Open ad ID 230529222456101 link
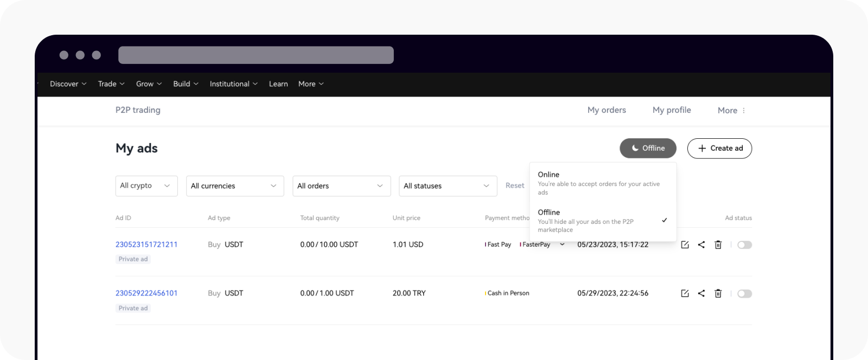 click(x=146, y=293)
